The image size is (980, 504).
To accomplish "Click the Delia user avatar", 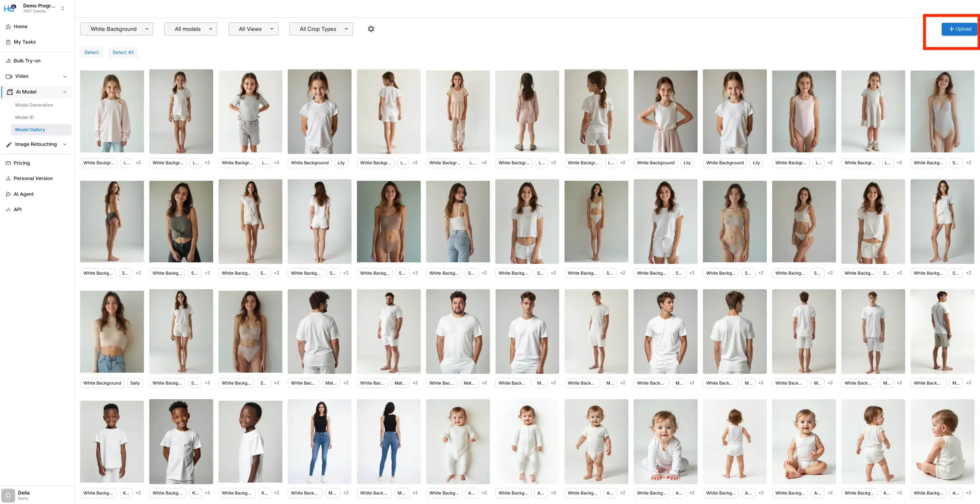I will 8,496.
